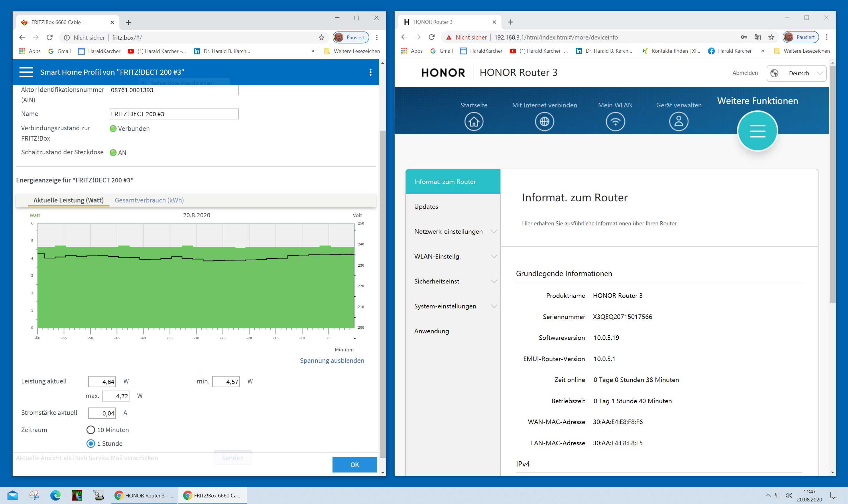Viewport: 848px width, 504px height.
Task: Click the Spannung ausblenden link
Action: [x=331, y=360]
